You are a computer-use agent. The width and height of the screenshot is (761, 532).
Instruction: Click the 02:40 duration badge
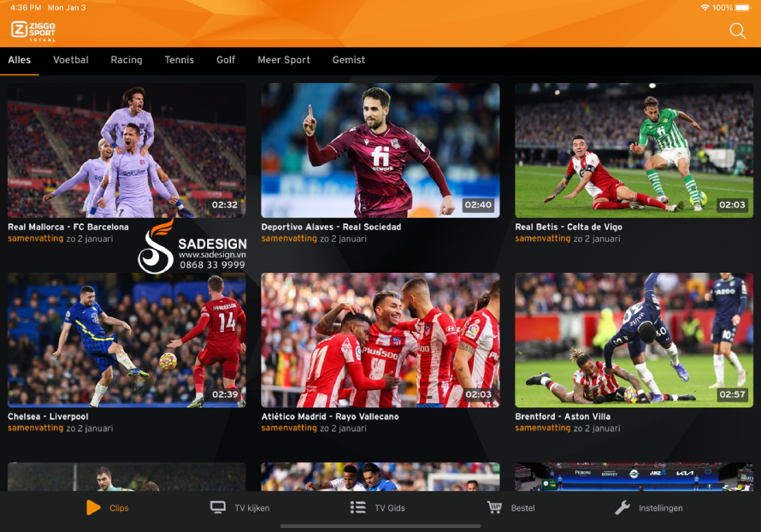point(478,204)
